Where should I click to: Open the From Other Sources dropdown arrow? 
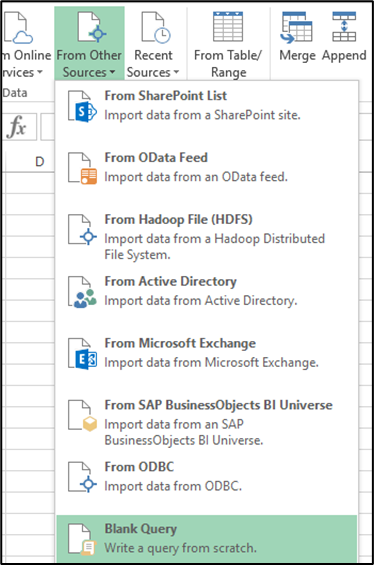(x=112, y=72)
